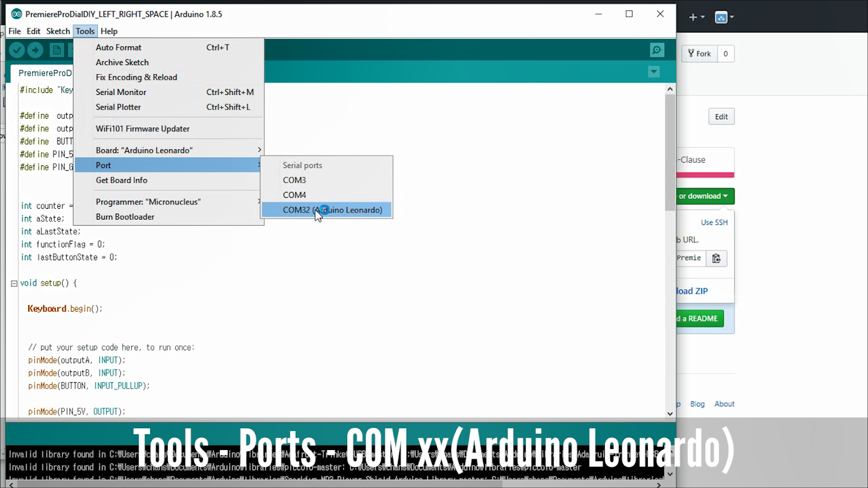Expand Programmer: Micronucleus submenu
This screenshot has height=488, width=868.
coord(168,202)
